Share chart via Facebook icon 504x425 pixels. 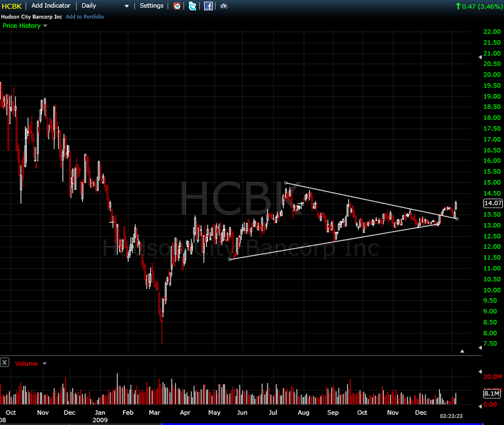coord(208,6)
